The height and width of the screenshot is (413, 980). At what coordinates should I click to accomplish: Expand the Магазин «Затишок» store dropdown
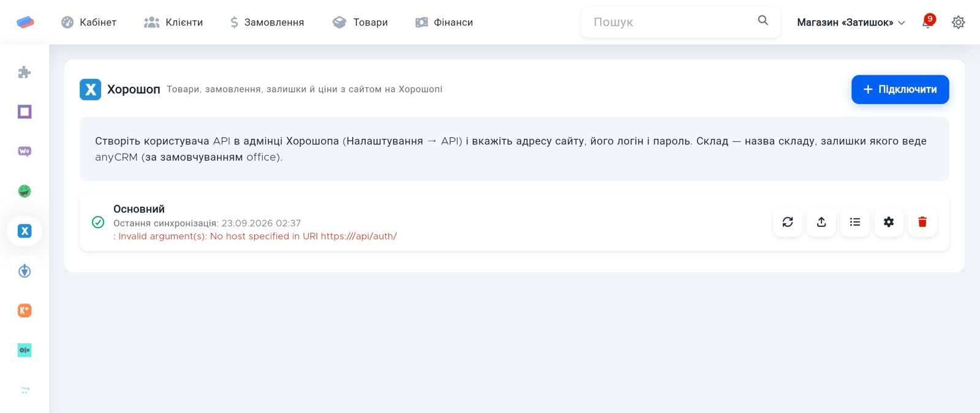point(851,22)
